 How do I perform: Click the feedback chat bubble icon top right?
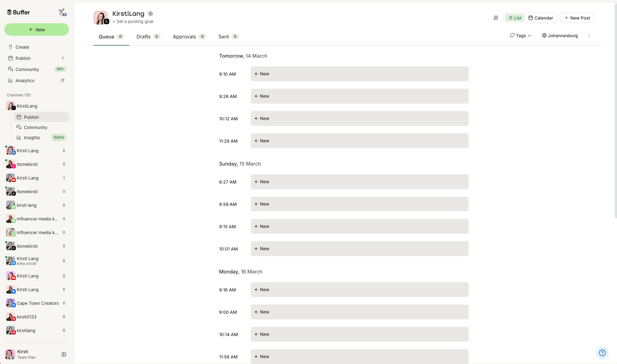(496, 18)
